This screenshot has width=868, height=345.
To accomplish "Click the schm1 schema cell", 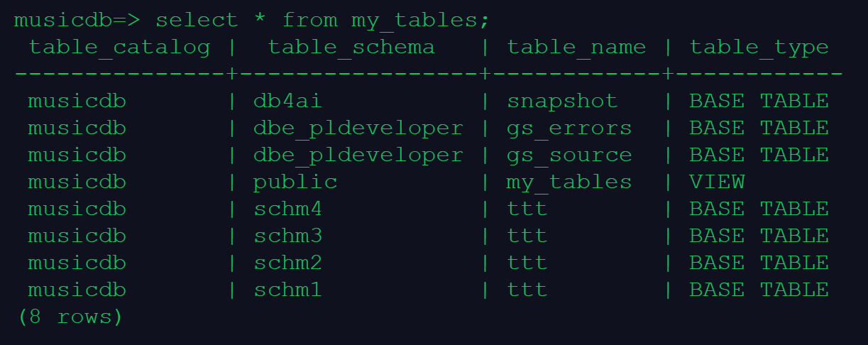I will [288, 290].
